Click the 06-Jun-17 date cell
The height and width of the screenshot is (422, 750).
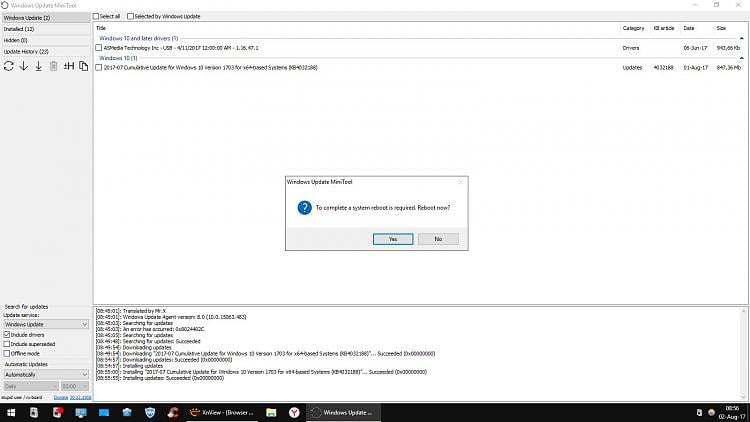[695, 48]
